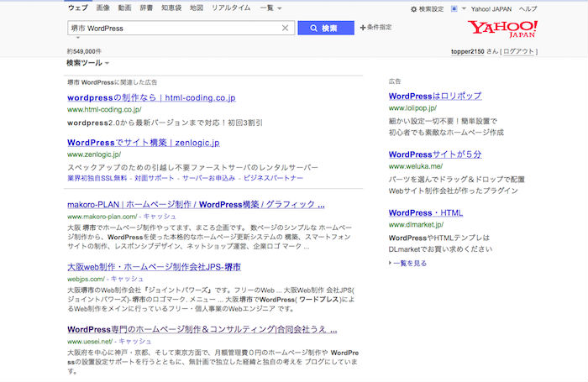The width and height of the screenshot is (588, 382).
Task: Expand the dropdown arrow beside the blue square icon
Action: point(464,8)
